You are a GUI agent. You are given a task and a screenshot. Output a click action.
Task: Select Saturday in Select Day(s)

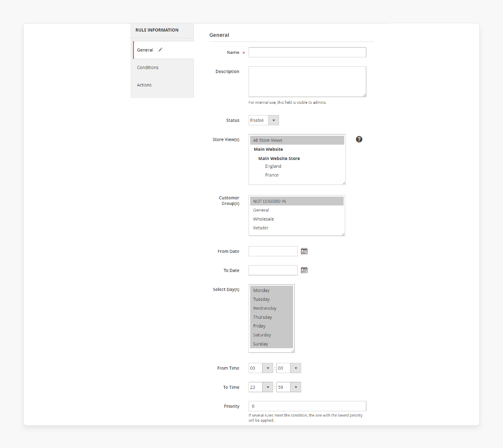click(272, 335)
